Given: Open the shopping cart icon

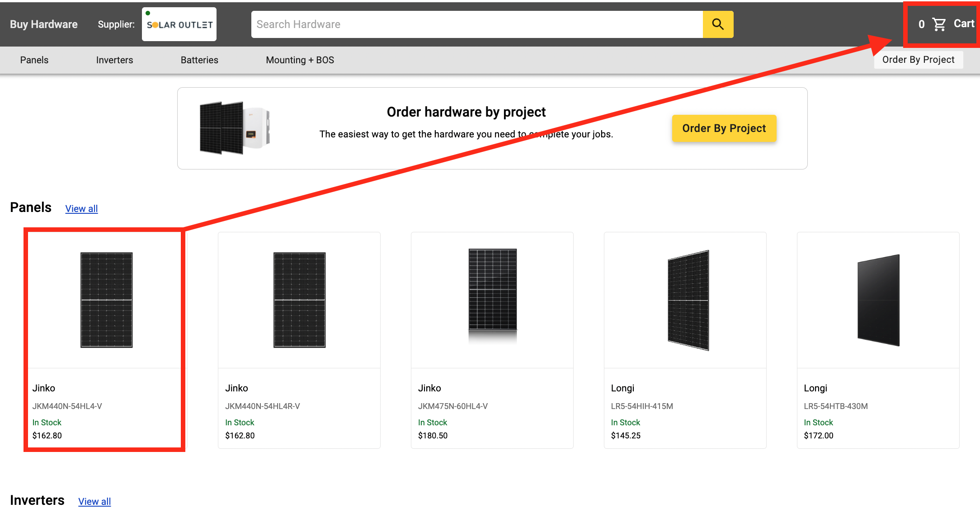Looking at the screenshot, I should pyautogui.click(x=939, y=24).
